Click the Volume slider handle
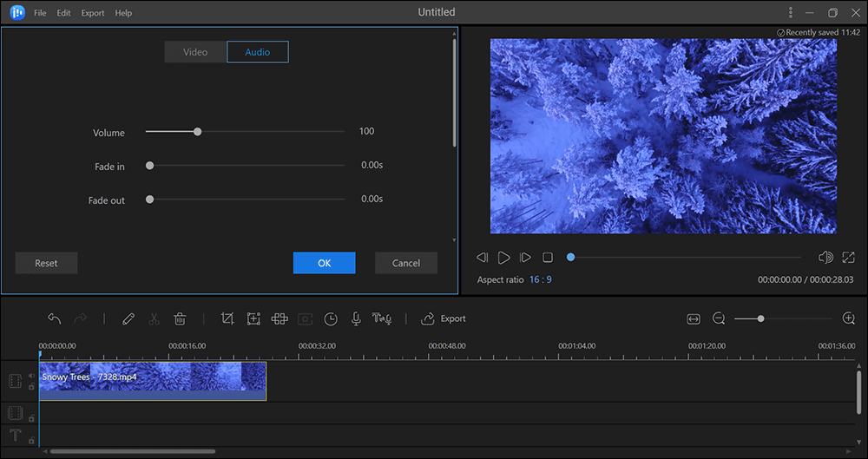 pos(198,132)
